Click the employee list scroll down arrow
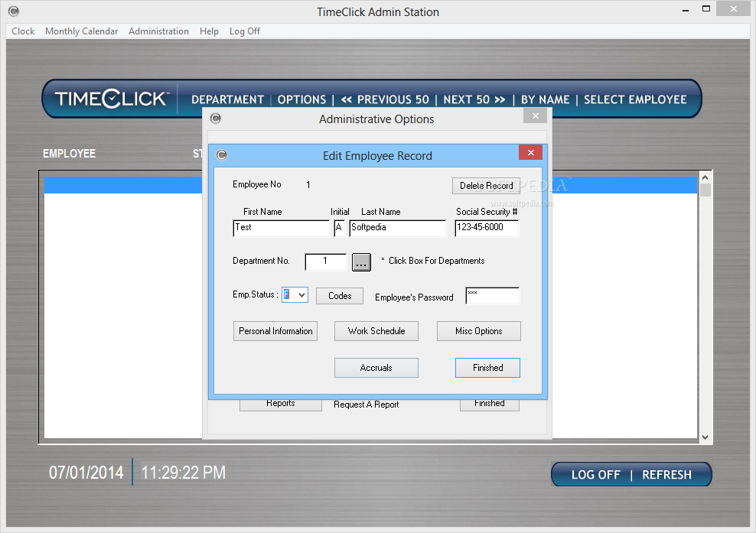This screenshot has width=756, height=533. (x=705, y=437)
